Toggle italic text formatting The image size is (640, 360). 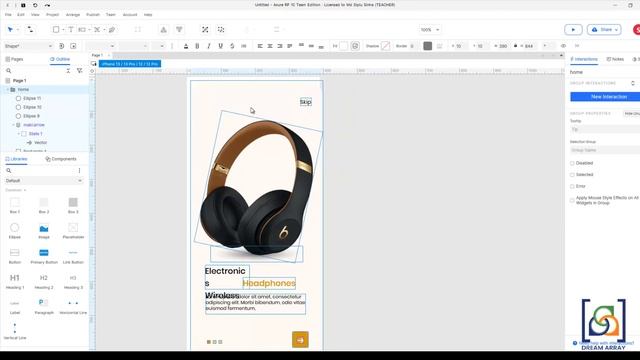pyautogui.click(x=209, y=46)
